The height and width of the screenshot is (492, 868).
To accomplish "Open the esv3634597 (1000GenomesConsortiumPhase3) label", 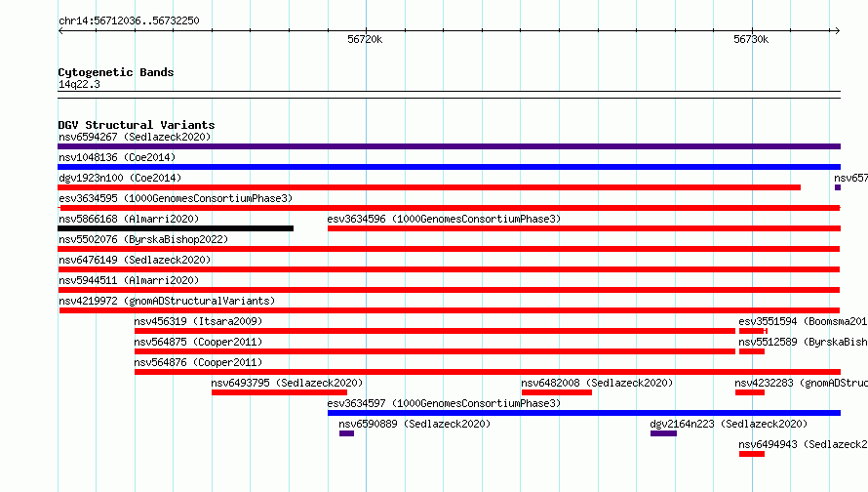I will pyautogui.click(x=444, y=403).
